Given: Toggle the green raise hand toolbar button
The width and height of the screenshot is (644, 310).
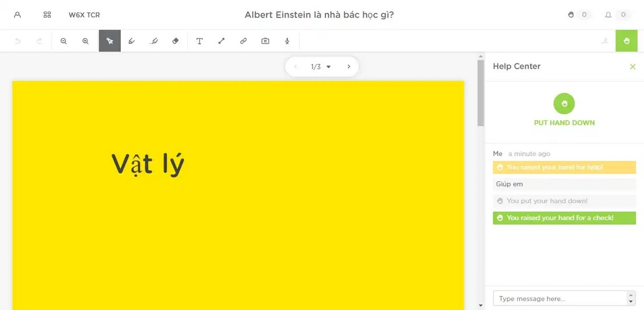Looking at the screenshot, I should 626,41.
